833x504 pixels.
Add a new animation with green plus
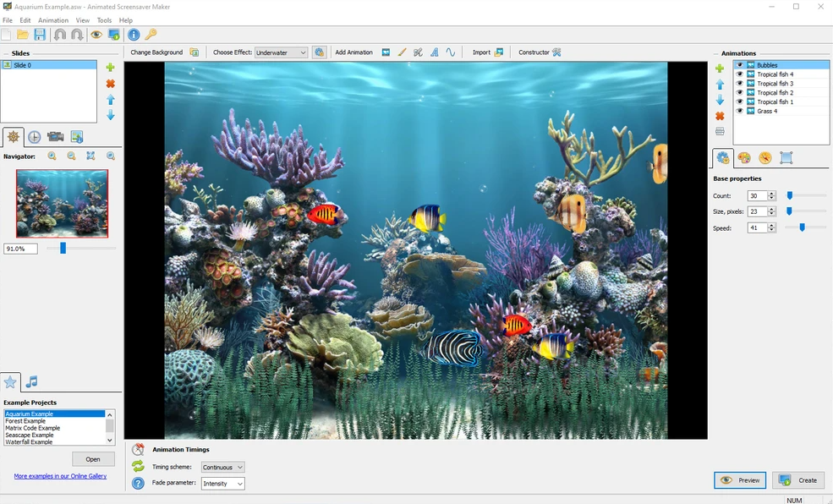click(720, 68)
